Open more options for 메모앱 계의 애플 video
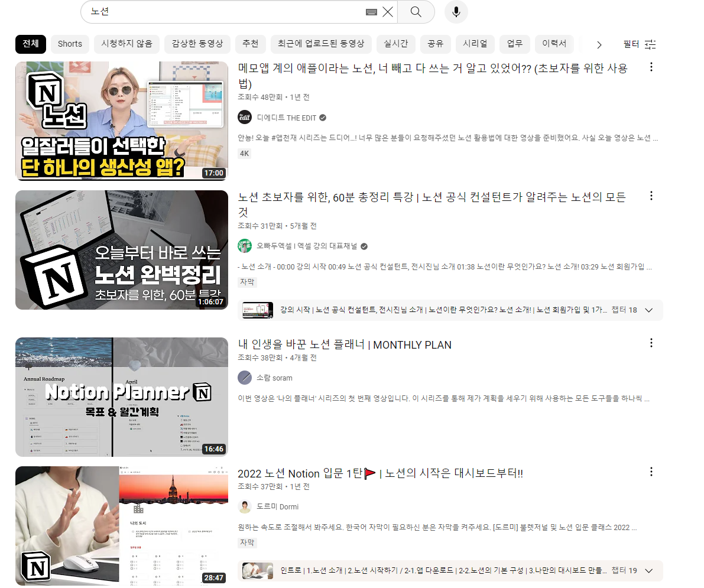Viewport: 704px width, 588px height. coord(651,67)
